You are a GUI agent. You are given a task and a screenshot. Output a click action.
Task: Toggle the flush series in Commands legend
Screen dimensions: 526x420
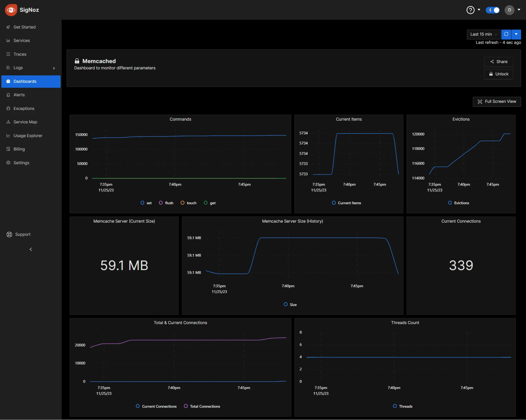(x=166, y=203)
